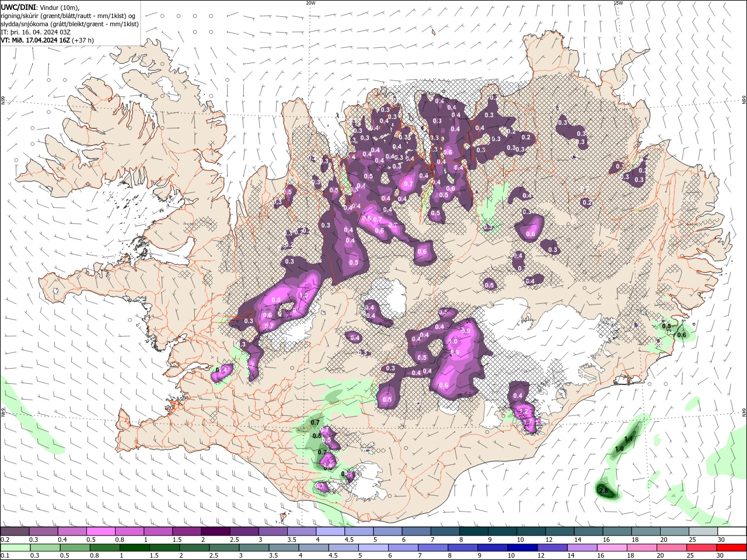Click rain scale swatch between 1 and 1.5
Viewport: 747px width, 560px height.
click(x=135, y=548)
